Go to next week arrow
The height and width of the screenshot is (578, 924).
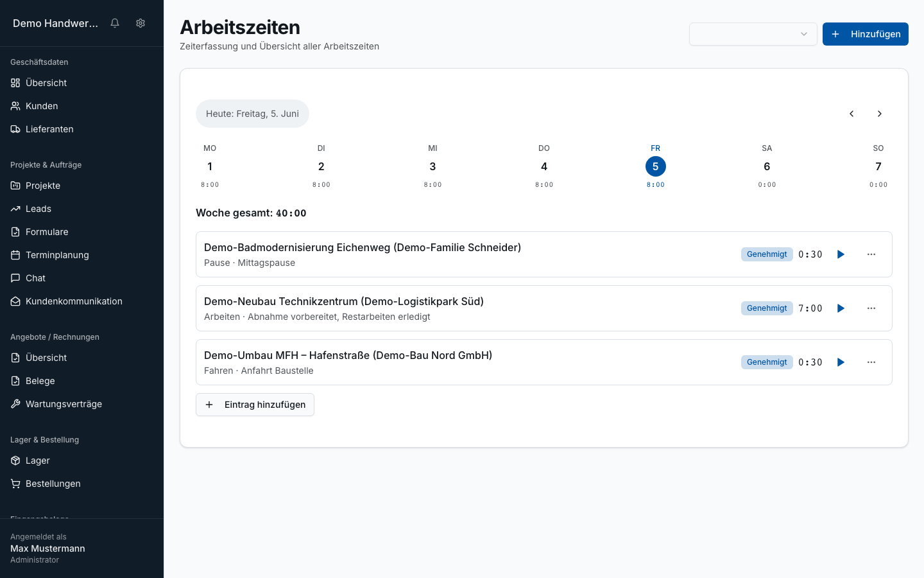880,114
